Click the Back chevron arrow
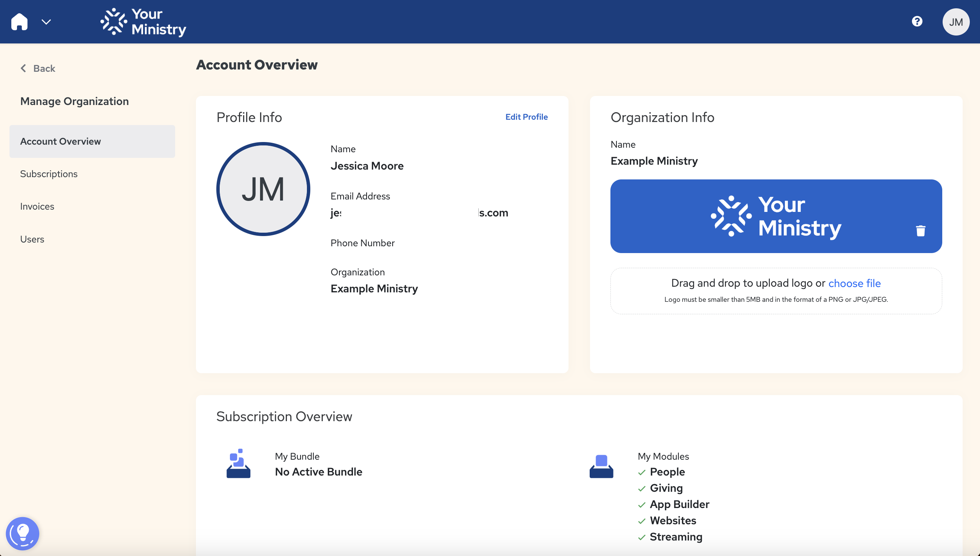980x556 pixels. (x=23, y=68)
